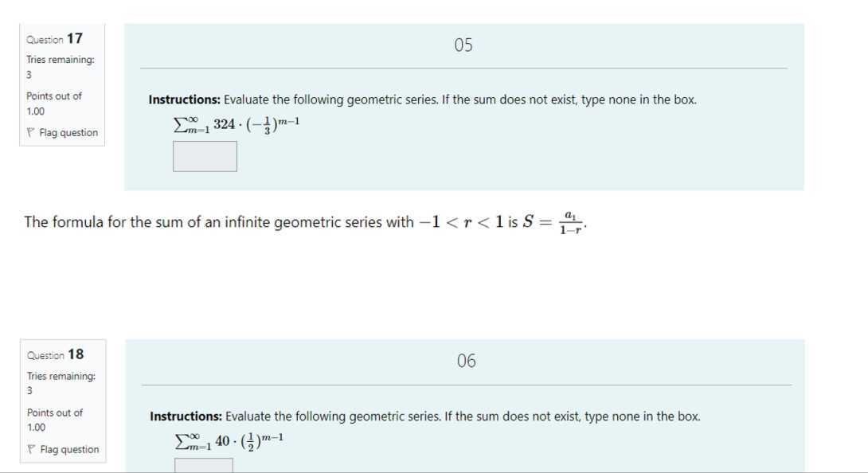The width and height of the screenshot is (868, 473).
Task: Click the Question 17 heading
Action: pos(54,38)
